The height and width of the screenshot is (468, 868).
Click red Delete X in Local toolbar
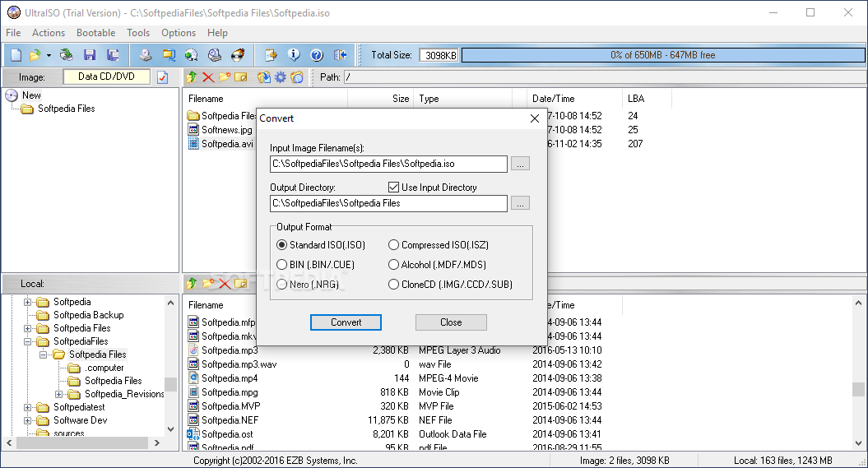(x=225, y=284)
